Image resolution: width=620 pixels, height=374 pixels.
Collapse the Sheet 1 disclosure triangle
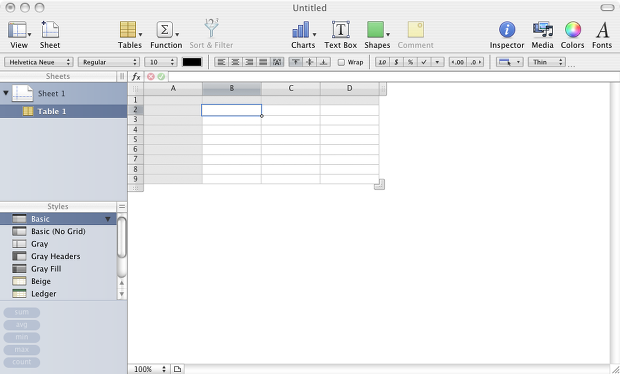click(x=6, y=93)
